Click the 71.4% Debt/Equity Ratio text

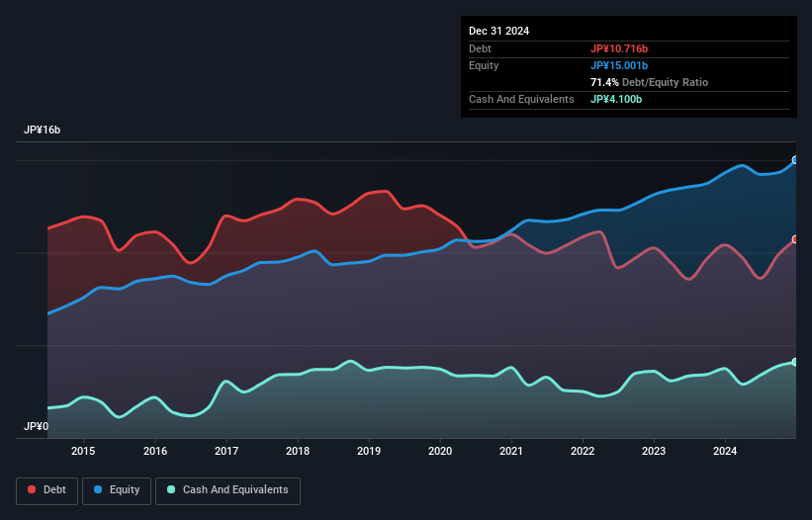649,82
